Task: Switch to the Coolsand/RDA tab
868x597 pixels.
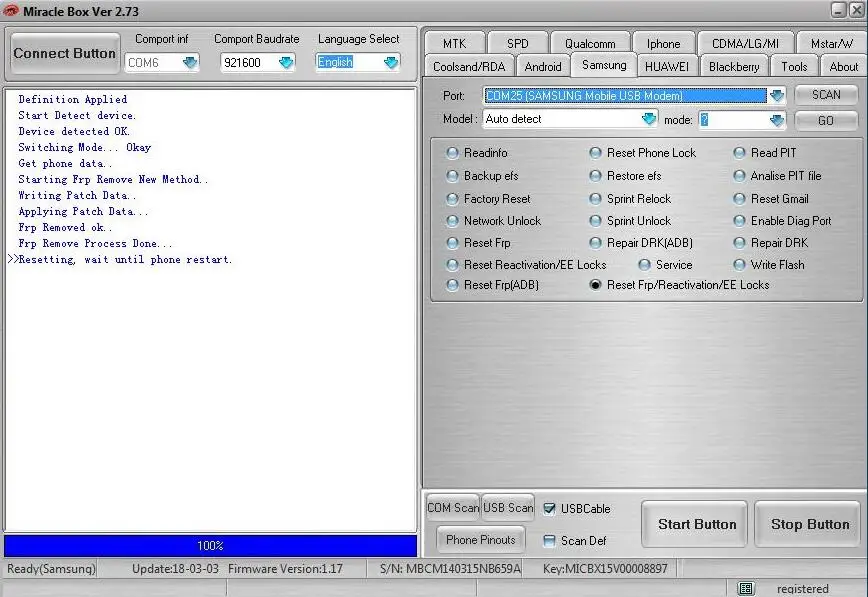Action: 469,66
